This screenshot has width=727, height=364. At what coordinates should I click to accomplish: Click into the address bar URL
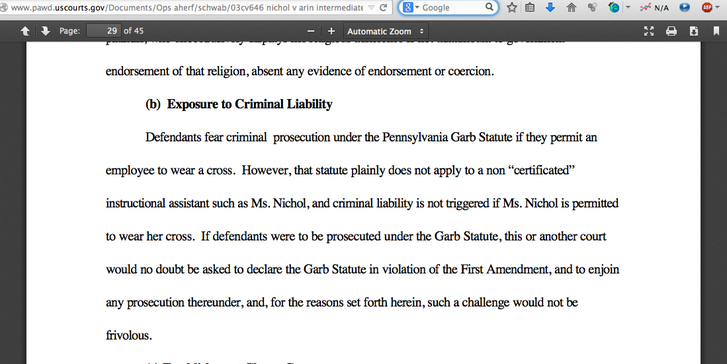tap(186, 8)
